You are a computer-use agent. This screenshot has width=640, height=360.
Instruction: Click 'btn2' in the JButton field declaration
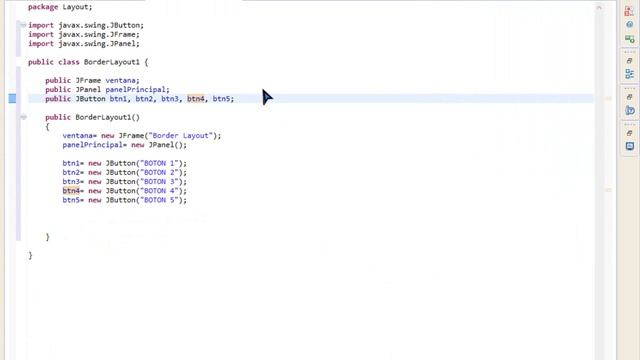click(x=144, y=99)
